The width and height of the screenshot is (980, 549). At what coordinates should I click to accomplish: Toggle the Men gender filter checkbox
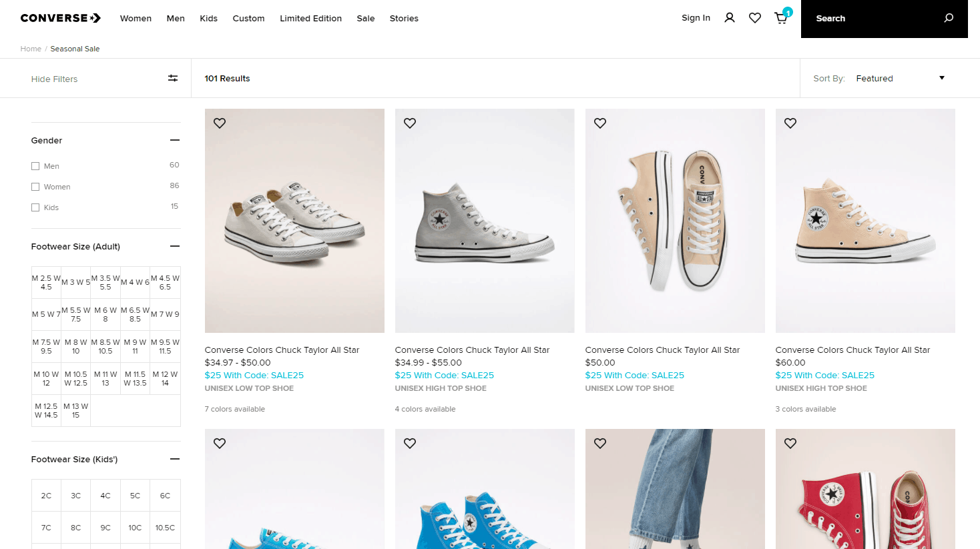(x=35, y=166)
